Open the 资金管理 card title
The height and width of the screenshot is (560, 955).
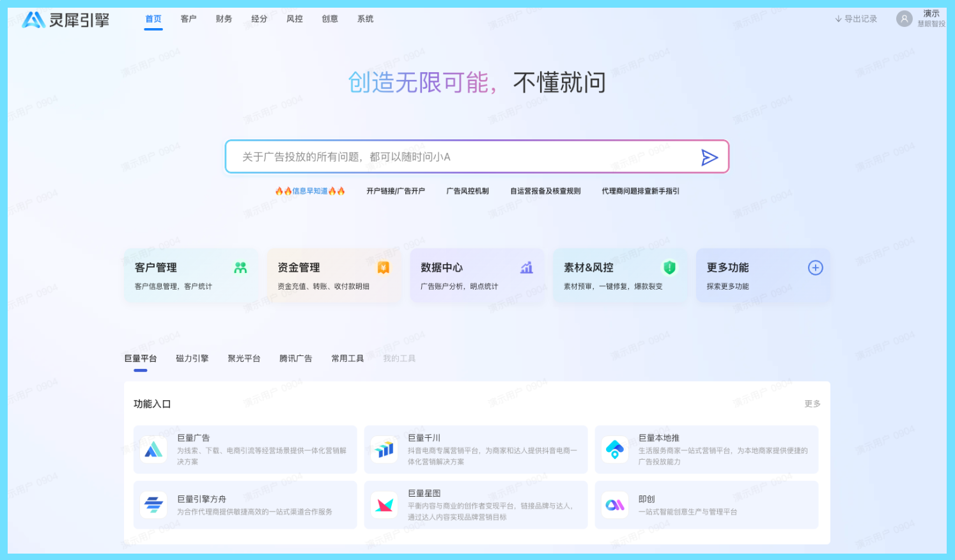pyautogui.click(x=299, y=268)
